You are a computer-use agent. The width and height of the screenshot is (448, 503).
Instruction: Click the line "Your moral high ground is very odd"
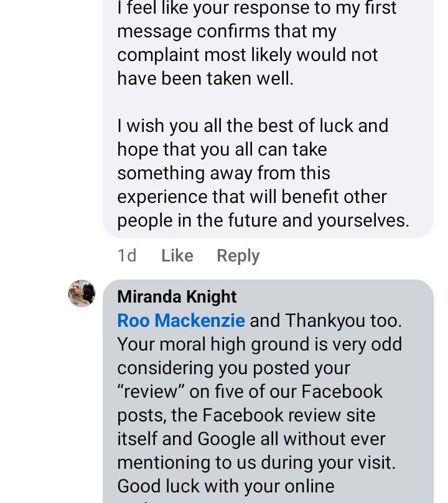point(259,344)
